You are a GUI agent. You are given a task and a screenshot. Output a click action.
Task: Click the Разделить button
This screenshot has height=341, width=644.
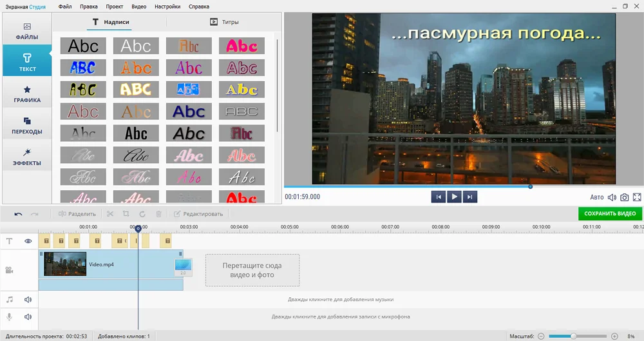(x=77, y=214)
